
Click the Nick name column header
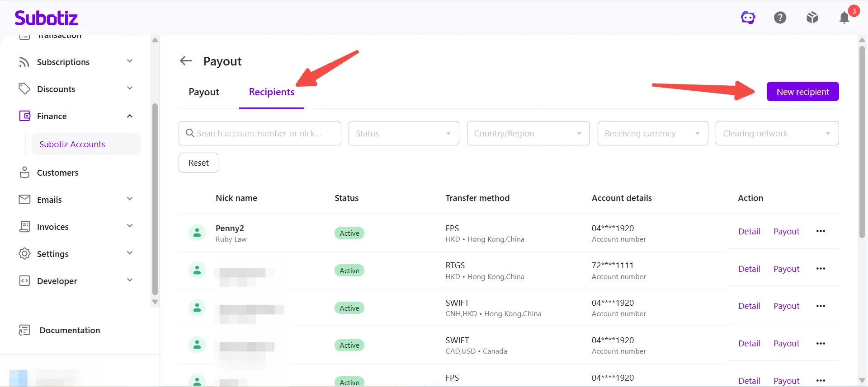pos(236,198)
